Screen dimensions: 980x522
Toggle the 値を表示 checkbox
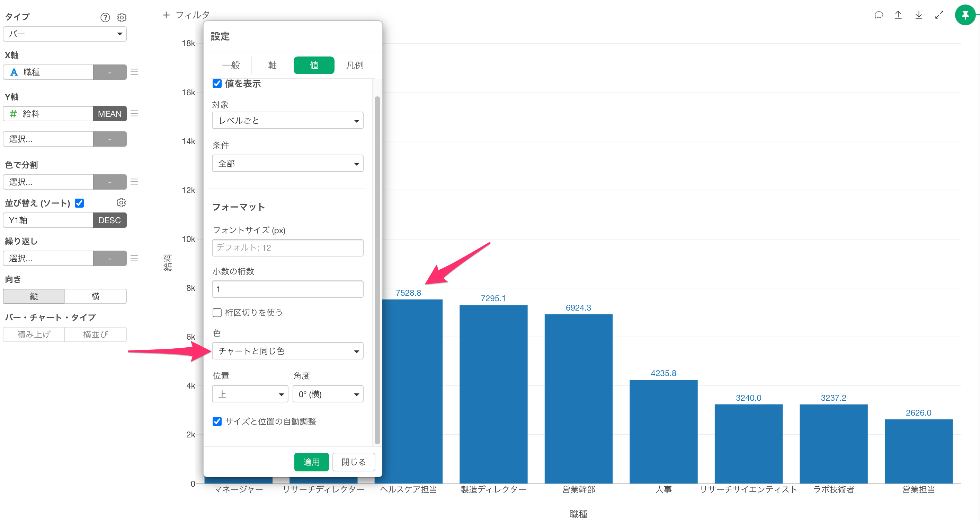click(x=217, y=84)
